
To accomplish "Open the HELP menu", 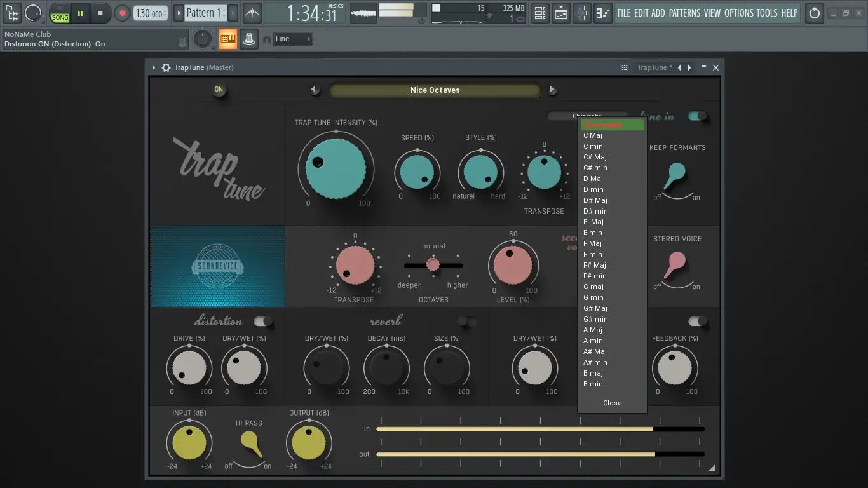I will (x=789, y=13).
